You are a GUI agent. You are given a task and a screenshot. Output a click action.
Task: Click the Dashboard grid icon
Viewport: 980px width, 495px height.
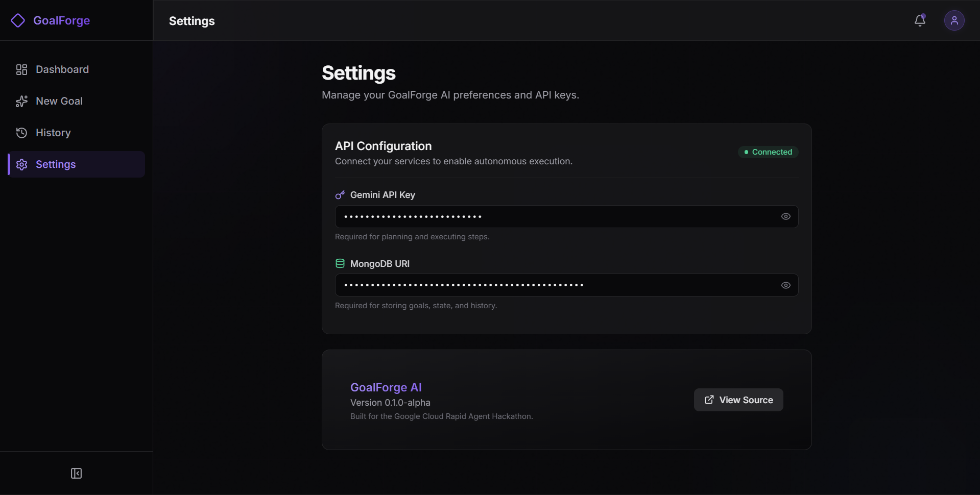point(21,69)
